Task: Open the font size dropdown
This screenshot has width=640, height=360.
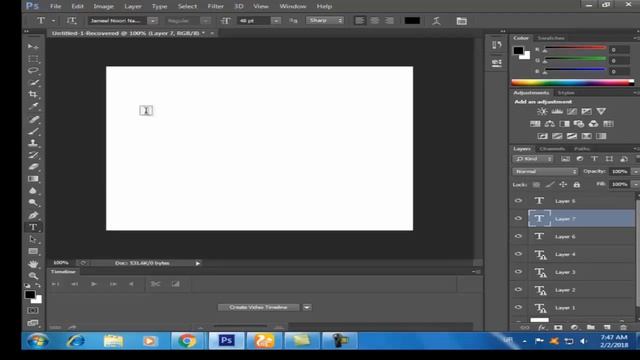Action: point(276,20)
